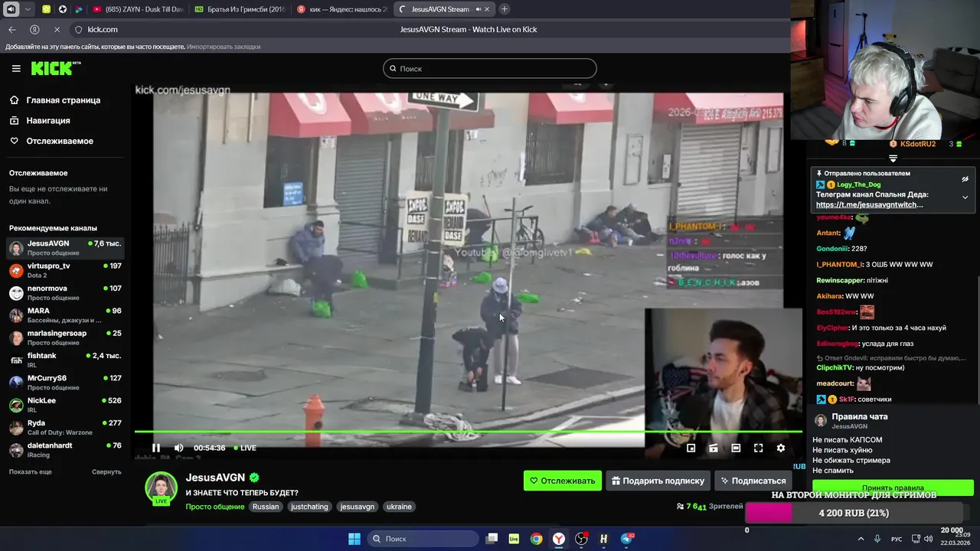Go back in the browser

pyautogui.click(x=11, y=29)
